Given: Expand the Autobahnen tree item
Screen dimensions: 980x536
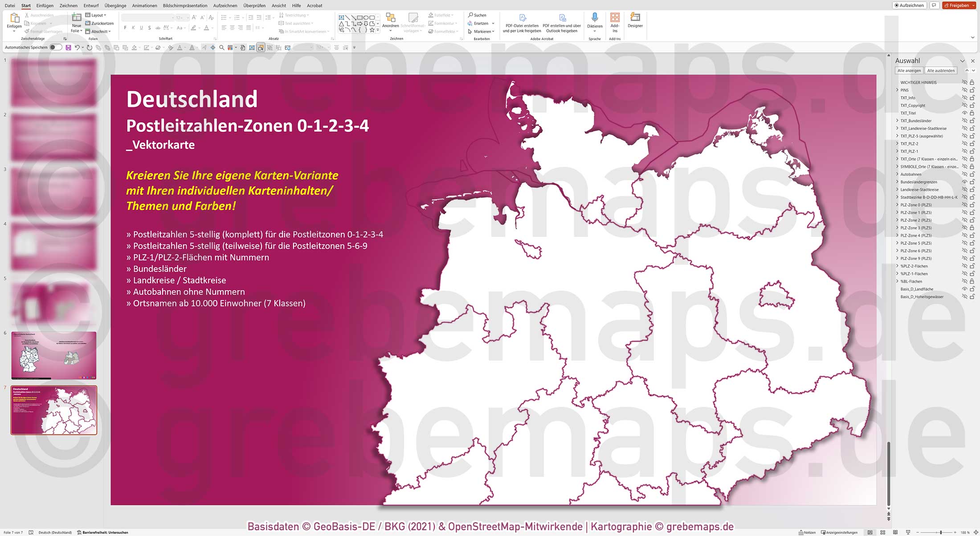Looking at the screenshot, I should click(897, 174).
